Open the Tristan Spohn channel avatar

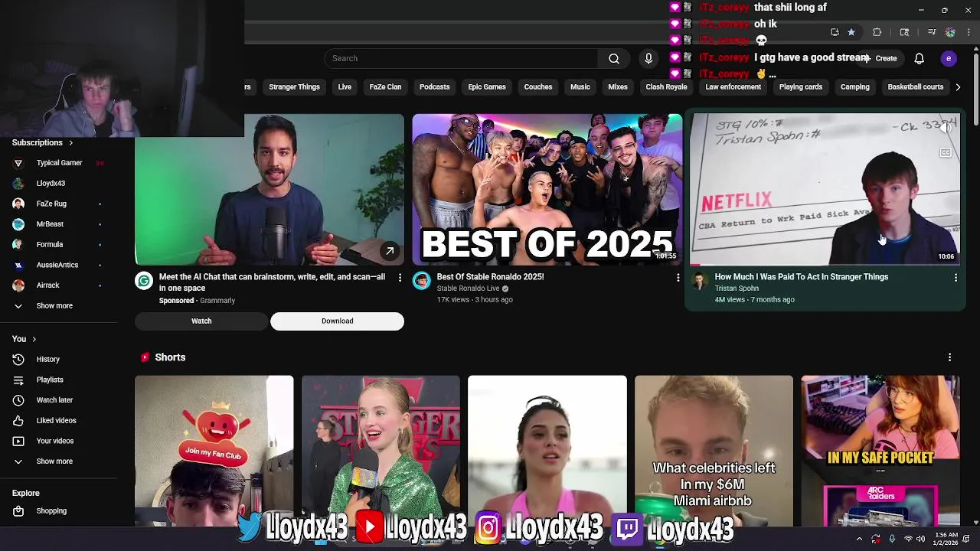coord(700,281)
